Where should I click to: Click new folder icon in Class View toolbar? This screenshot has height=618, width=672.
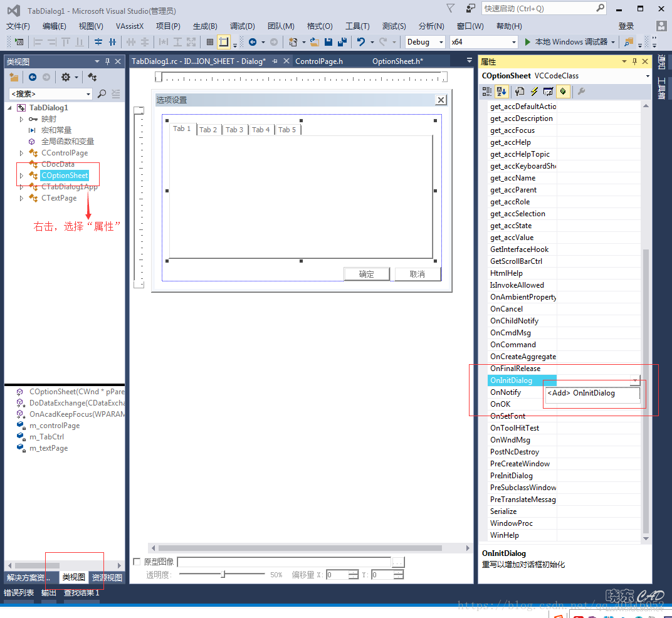(x=14, y=77)
